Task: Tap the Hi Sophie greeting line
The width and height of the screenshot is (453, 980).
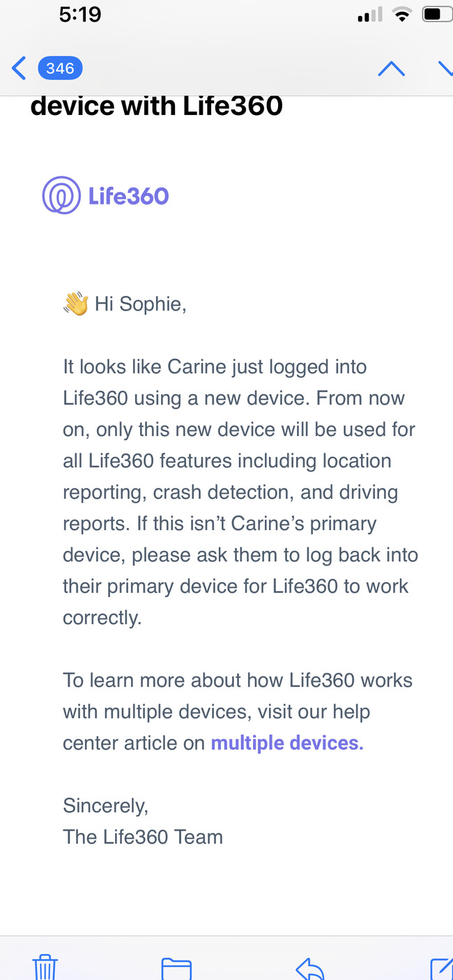Action: coord(125,304)
